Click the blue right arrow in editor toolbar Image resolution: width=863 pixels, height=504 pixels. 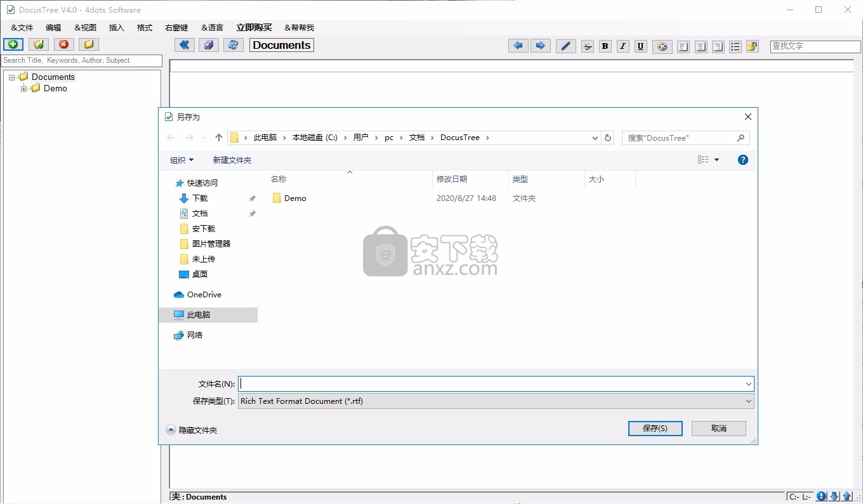(541, 46)
